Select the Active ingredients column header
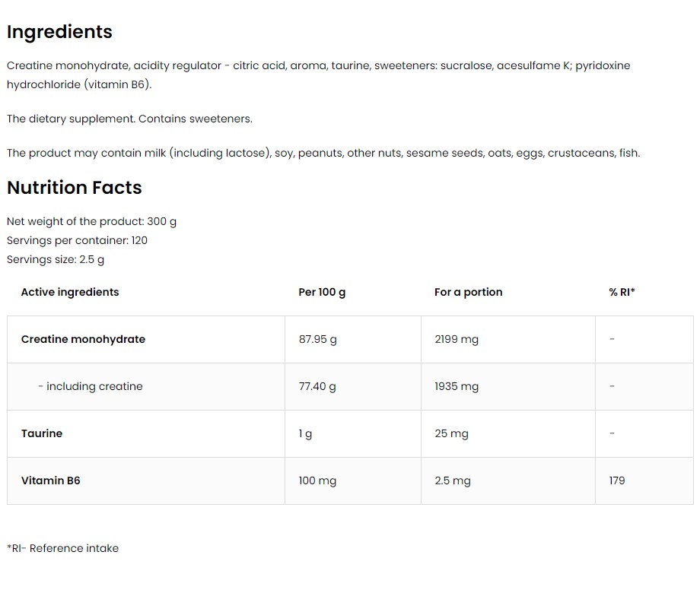The image size is (700, 593). click(70, 292)
